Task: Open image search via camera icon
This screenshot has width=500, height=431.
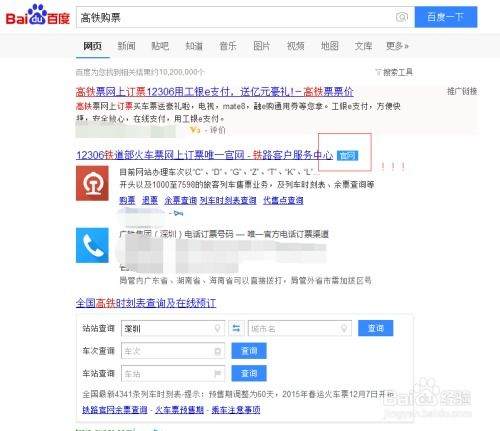Action: pos(402,17)
